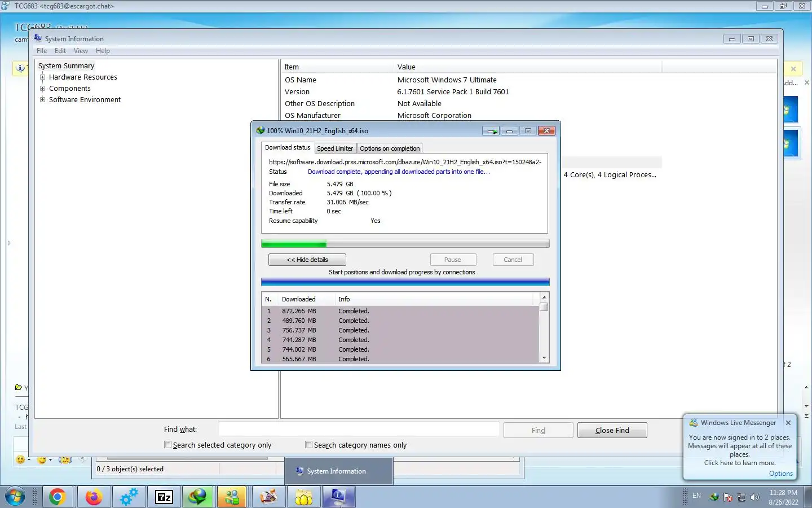This screenshot has height=508, width=812.
Task: Dismiss the yellow Messenger info bar
Action: point(793,69)
